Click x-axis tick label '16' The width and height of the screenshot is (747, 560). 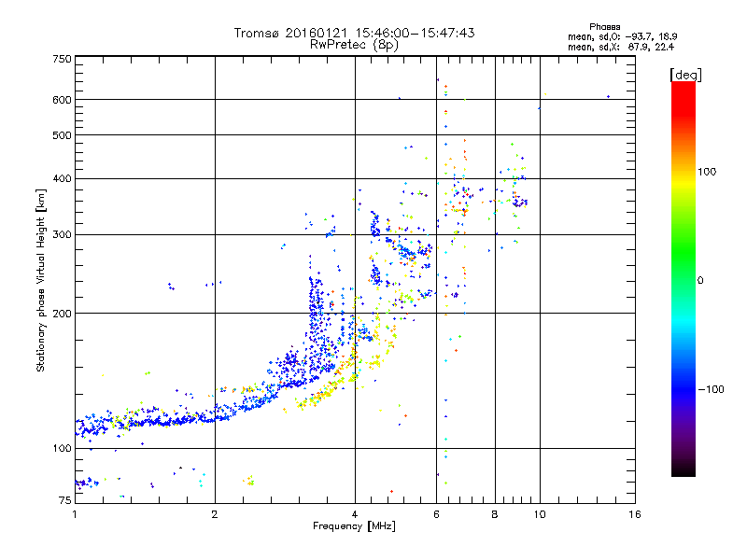[x=635, y=514]
